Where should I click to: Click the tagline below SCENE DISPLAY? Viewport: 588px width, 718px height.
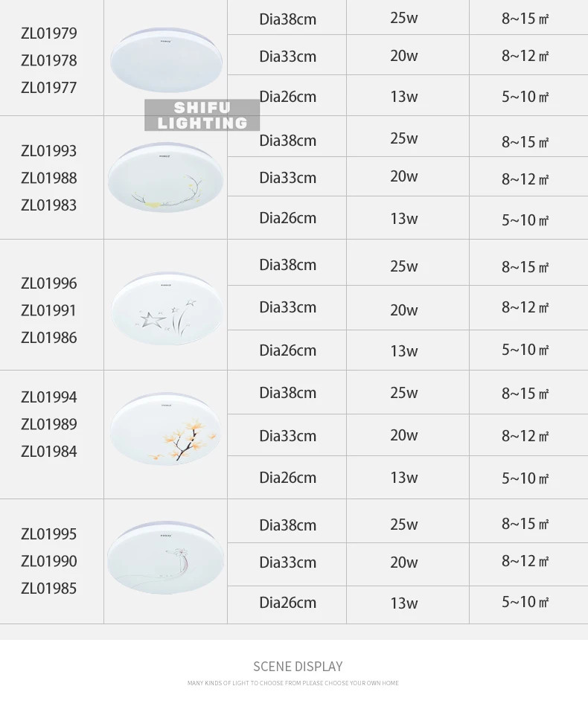[x=293, y=683]
